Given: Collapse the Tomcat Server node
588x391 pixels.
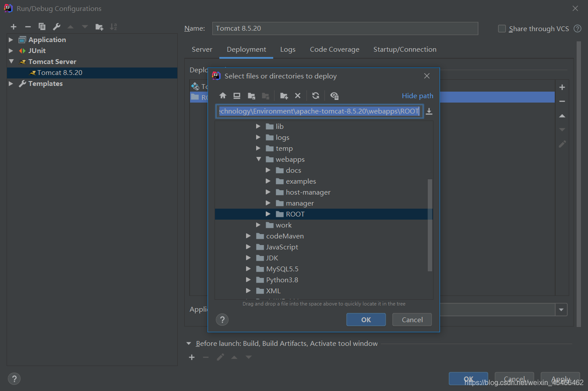Looking at the screenshot, I should (x=11, y=61).
